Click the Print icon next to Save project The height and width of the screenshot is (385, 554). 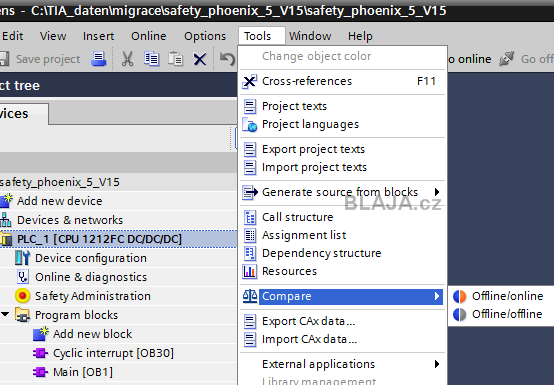point(99,59)
